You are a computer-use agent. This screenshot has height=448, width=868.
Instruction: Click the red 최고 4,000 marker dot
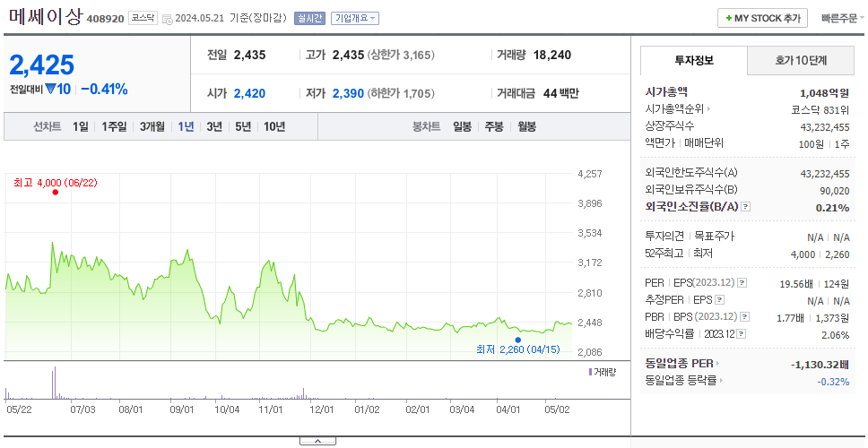click(56, 193)
